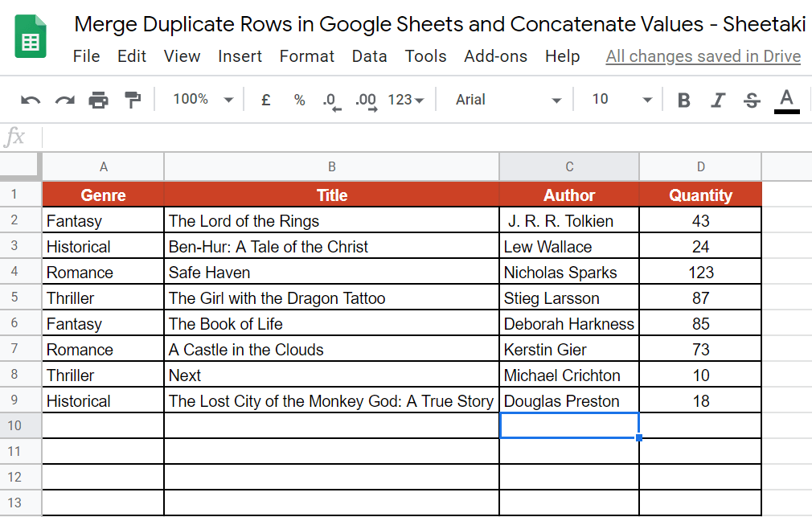The image size is (812, 517).
Task: Select cell Nicholas Sparks
Action: (569, 273)
